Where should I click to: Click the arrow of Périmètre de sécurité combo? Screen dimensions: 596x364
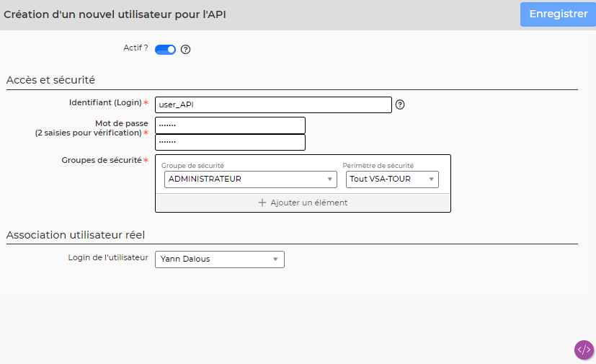point(432,179)
